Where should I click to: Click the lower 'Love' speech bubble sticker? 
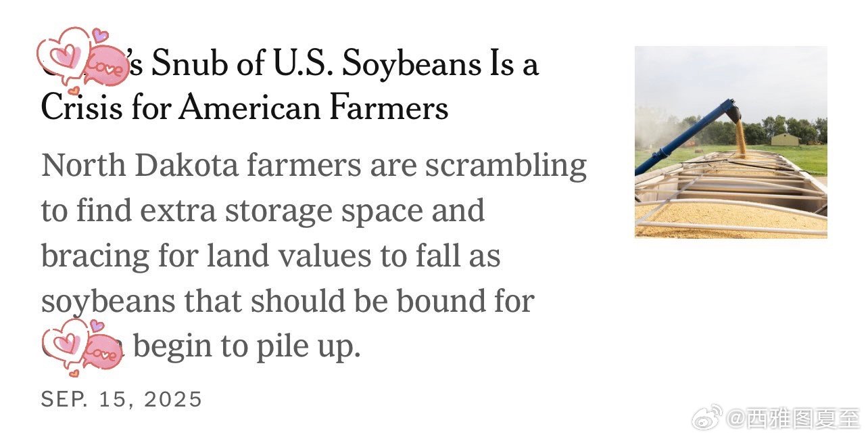coord(103,351)
